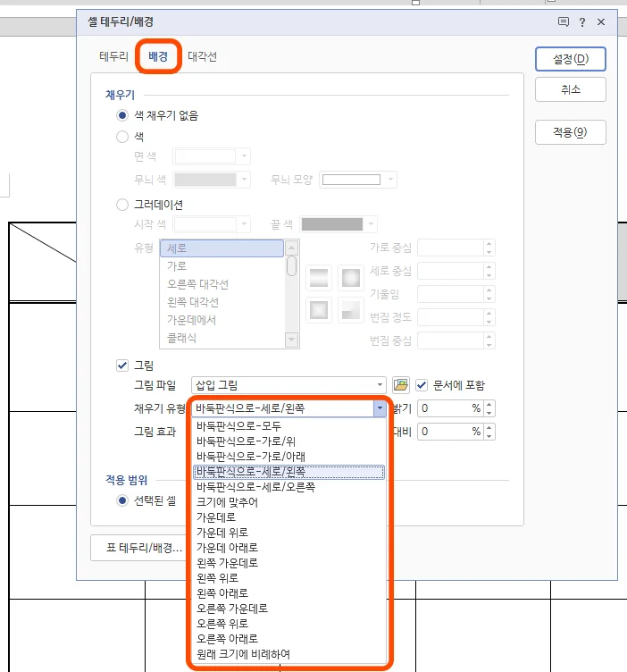Choose 크기에 맞추어 fill type
Image resolution: width=627 pixels, height=672 pixels.
(289, 502)
